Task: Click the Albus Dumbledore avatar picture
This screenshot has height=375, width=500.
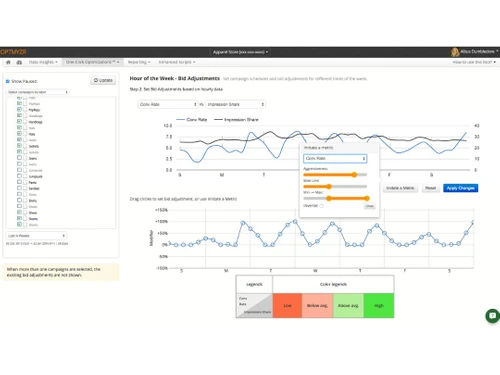Action: pyautogui.click(x=455, y=52)
